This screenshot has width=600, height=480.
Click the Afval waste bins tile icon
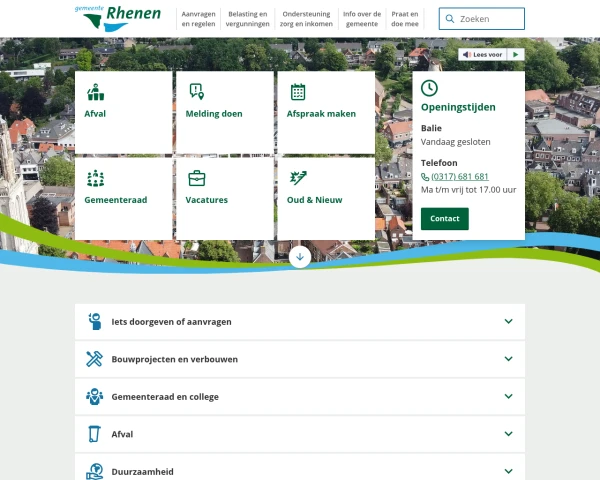pos(96,92)
